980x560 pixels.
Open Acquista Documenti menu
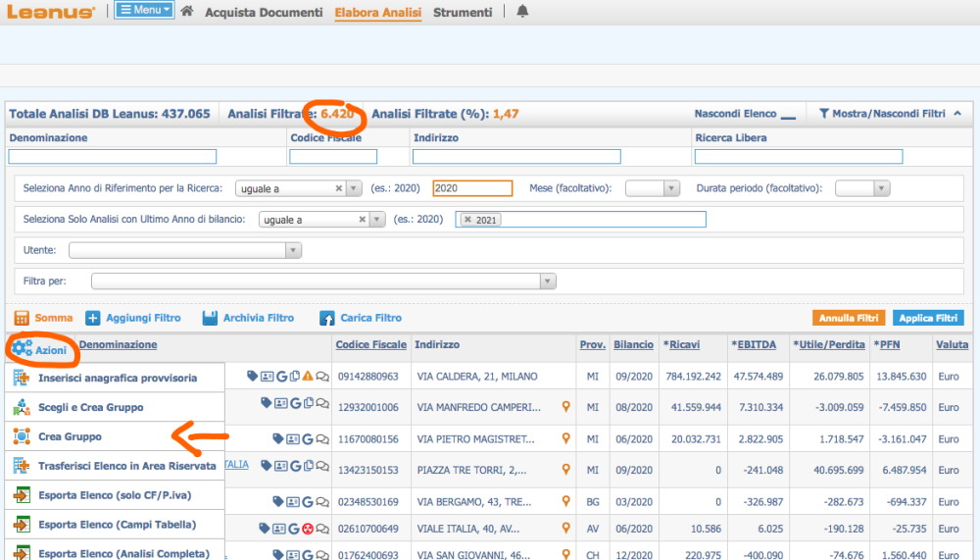tap(264, 13)
